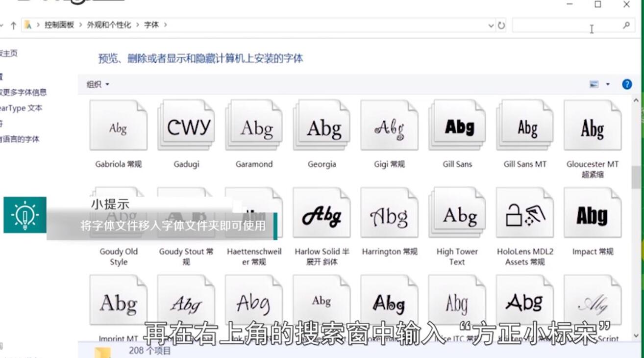Click the refresh icon beside the address bar

pyautogui.click(x=500, y=25)
